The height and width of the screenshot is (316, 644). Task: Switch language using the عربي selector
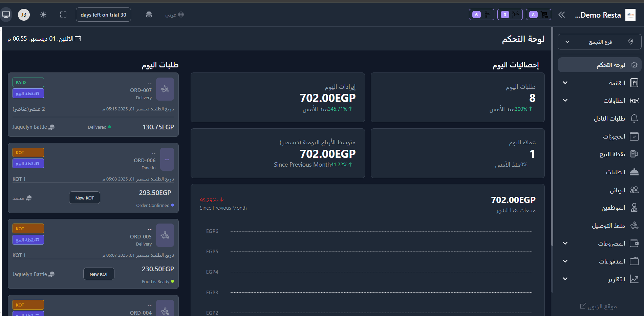[174, 15]
